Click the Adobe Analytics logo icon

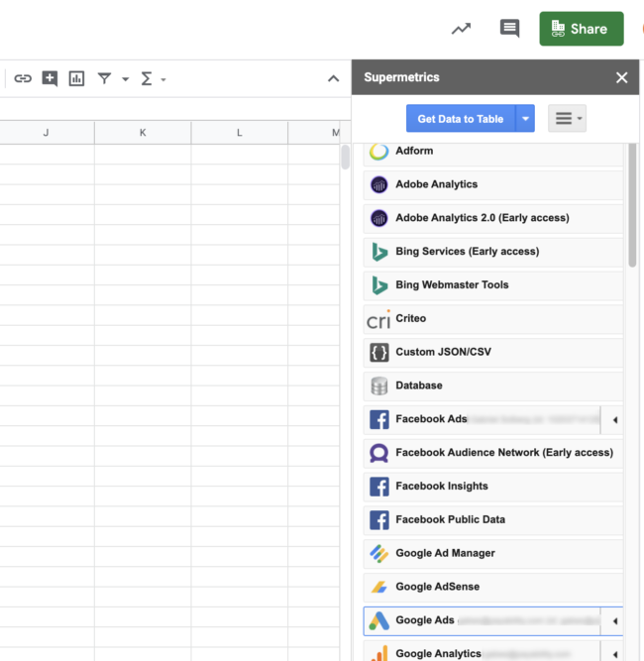click(x=378, y=184)
